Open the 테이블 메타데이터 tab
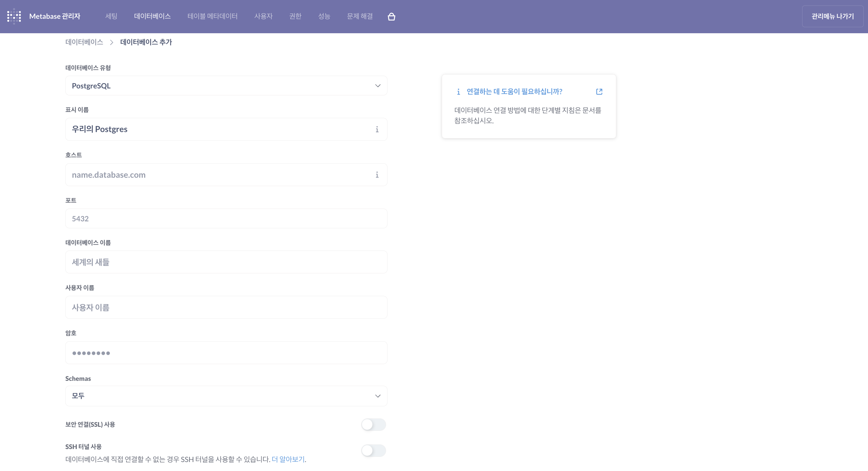 pyautogui.click(x=212, y=16)
